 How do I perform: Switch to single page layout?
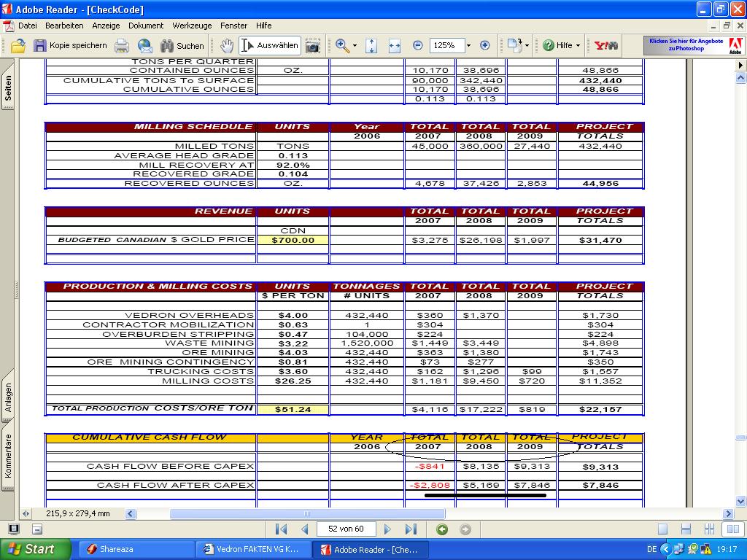click(662, 529)
